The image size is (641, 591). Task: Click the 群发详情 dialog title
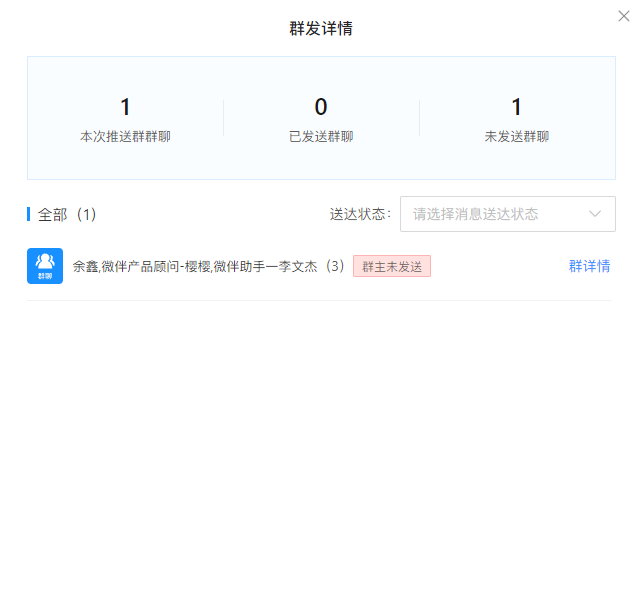click(x=321, y=28)
